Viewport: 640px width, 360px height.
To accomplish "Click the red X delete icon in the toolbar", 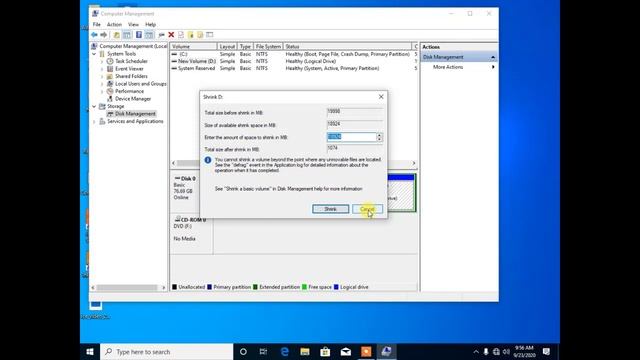I will click(171, 35).
